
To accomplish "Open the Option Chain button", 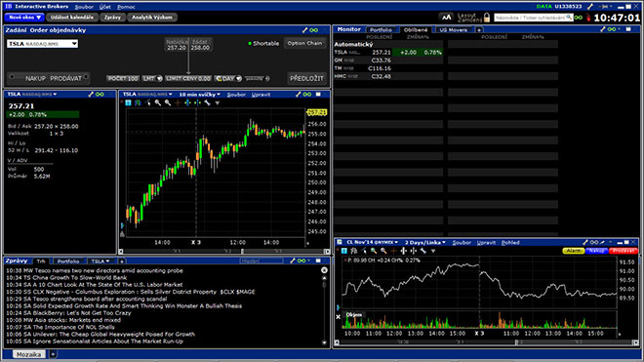I will [304, 43].
